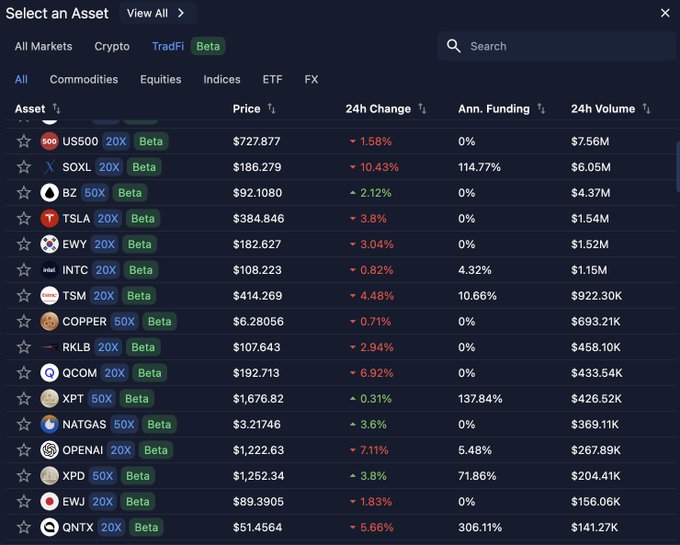Click the RKLB asset name
This screenshot has height=545, width=680.
pos(76,347)
